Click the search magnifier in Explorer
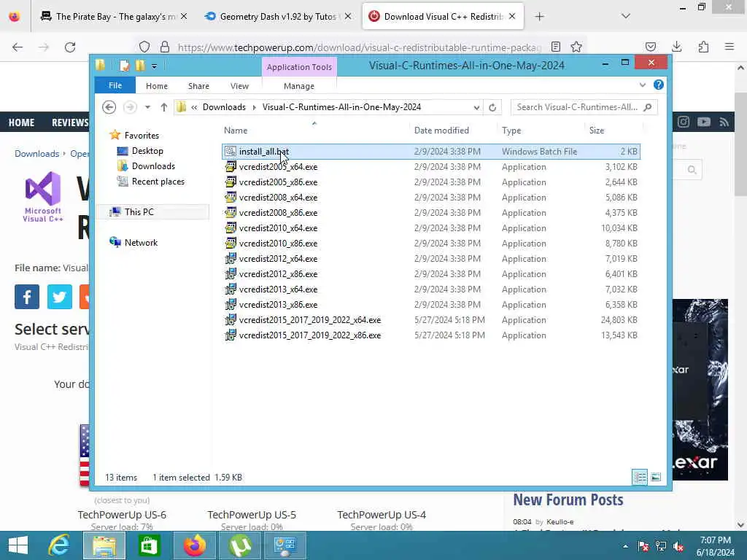The width and height of the screenshot is (747, 560). click(648, 108)
